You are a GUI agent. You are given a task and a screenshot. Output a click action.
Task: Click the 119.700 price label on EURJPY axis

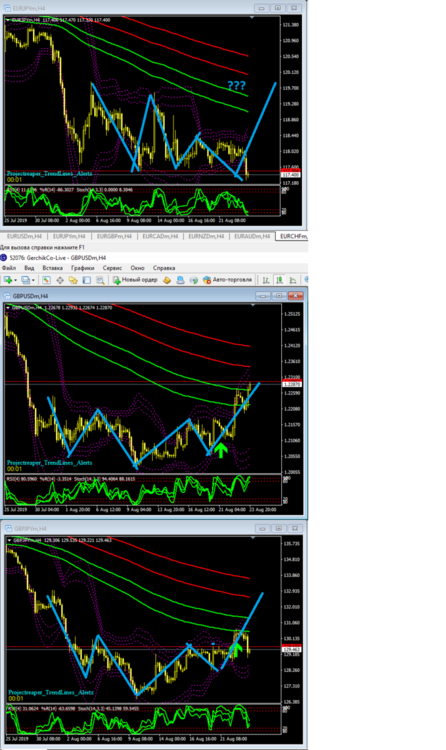[x=290, y=88]
